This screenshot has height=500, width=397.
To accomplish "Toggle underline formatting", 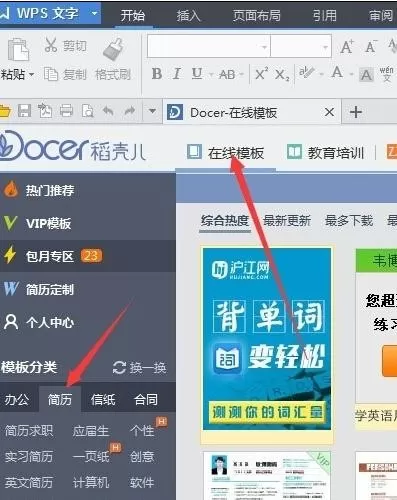I will 197,74.
